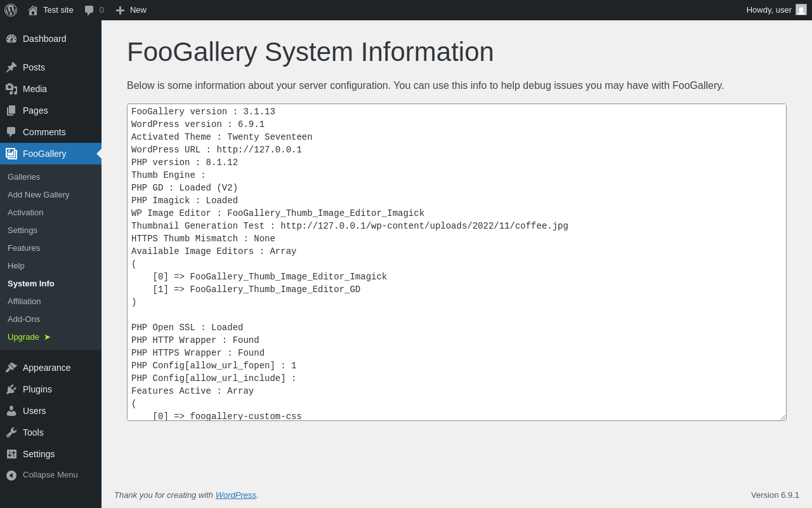The height and width of the screenshot is (508, 812).
Task: Open the Appearance menu
Action: pos(51,368)
